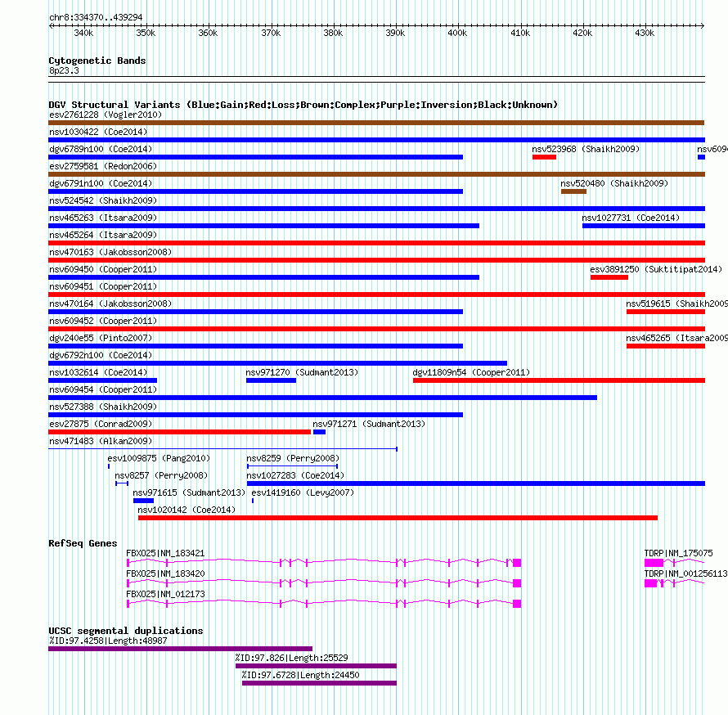Click nsv971270 (Sudmant2013) label
This screenshot has width=728, height=715.
point(302,372)
